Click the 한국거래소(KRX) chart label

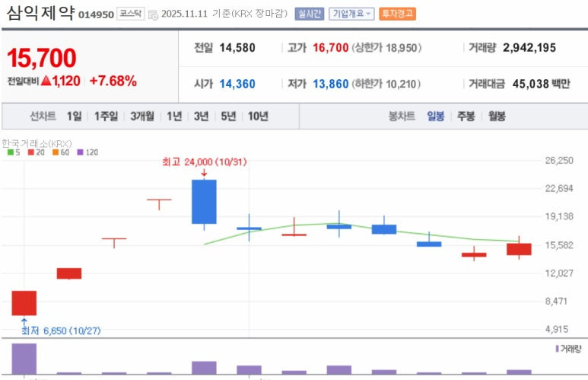tap(37, 143)
